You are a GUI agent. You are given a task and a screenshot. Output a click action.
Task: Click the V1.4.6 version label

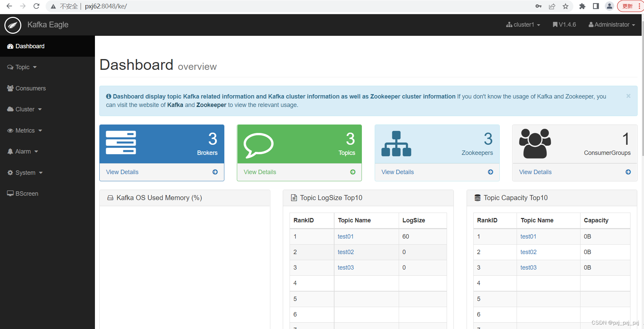coord(564,25)
